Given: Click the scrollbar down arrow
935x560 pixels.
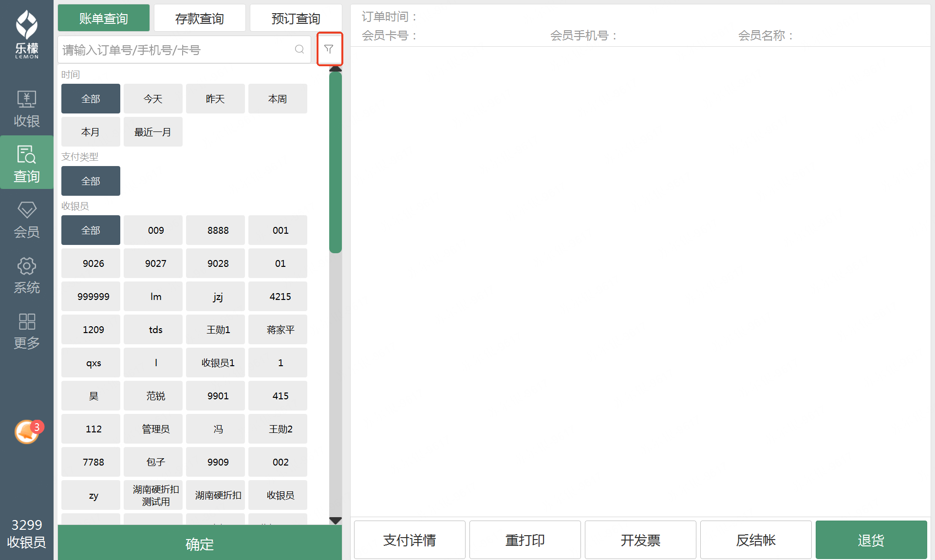Looking at the screenshot, I should click(335, 520).
